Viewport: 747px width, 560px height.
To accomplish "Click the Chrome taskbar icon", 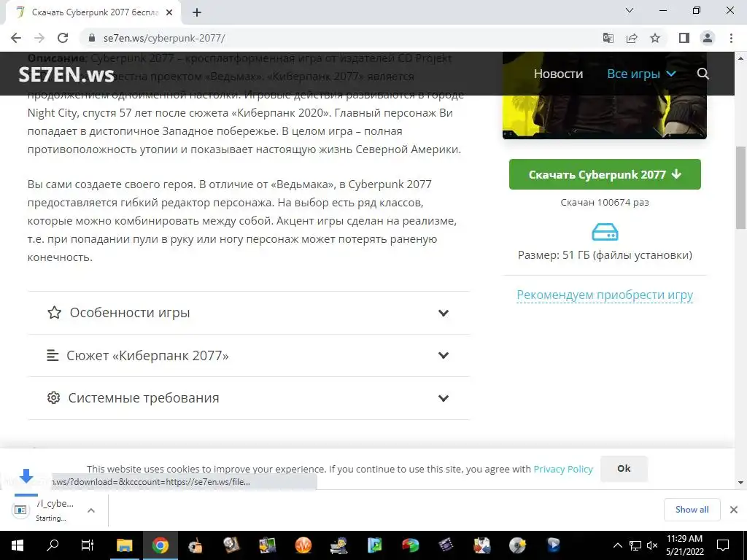I will pyautogui.click(x=160, y=545).
